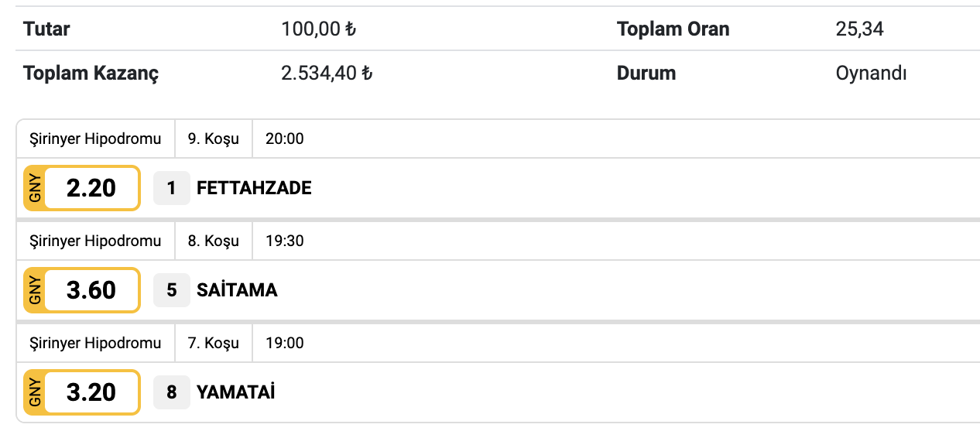Viewport: 980px width, 438px height.
Task: Open the FETTAHZADE horse name
Action: point(254,188)
